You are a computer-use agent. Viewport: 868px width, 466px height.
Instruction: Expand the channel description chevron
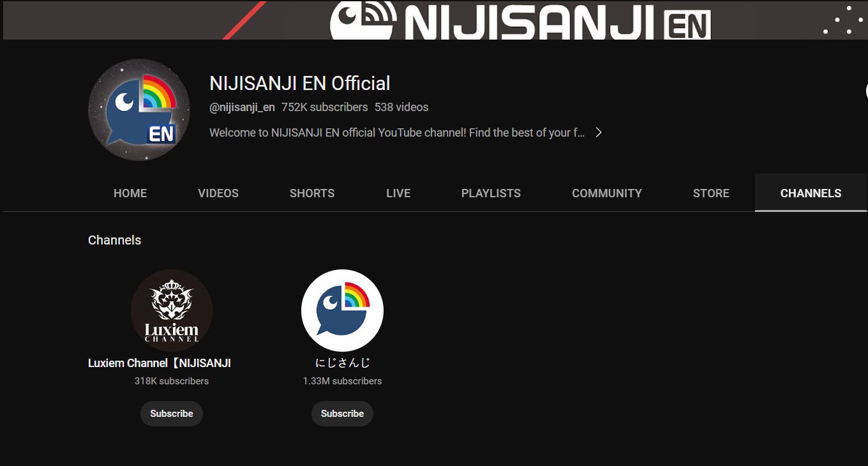point(599,133)
